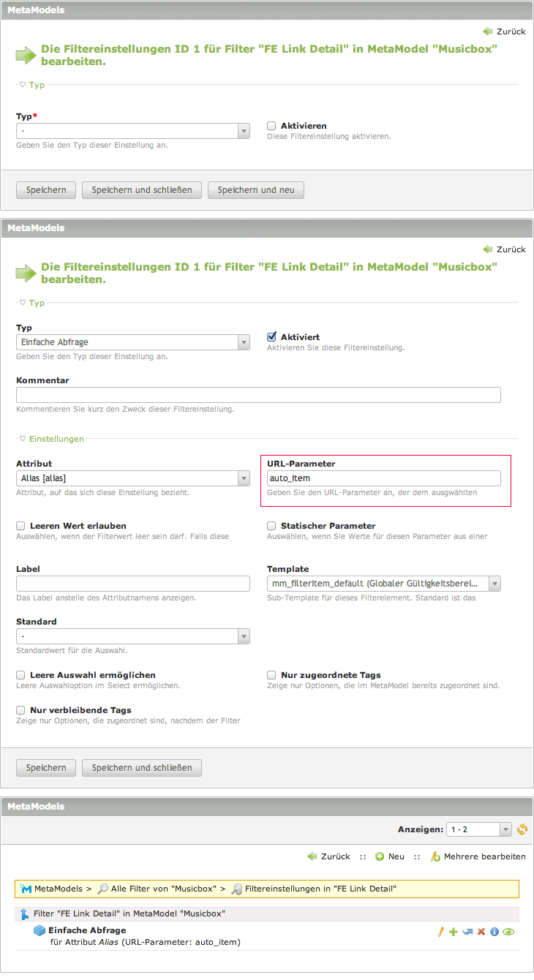Click the orange refresh icon beside Anzeigen

coord(522,829)
